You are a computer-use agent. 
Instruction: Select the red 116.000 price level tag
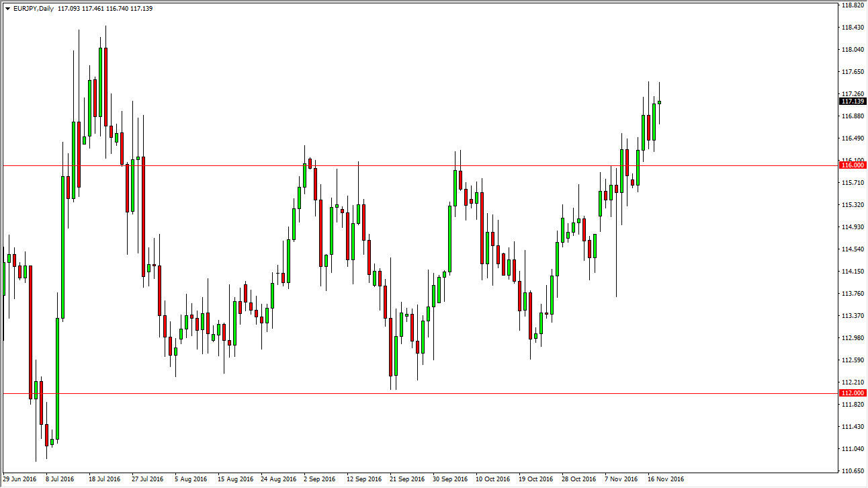tap(853, 165)
